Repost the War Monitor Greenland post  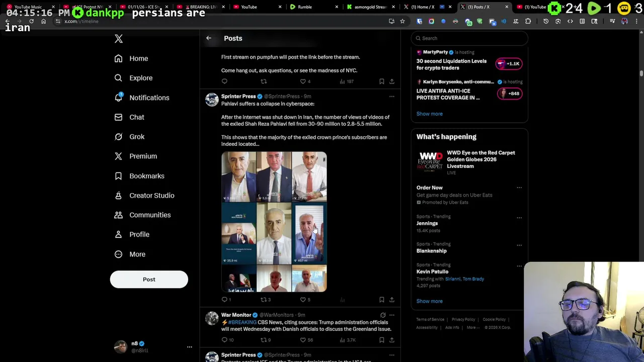266,340
